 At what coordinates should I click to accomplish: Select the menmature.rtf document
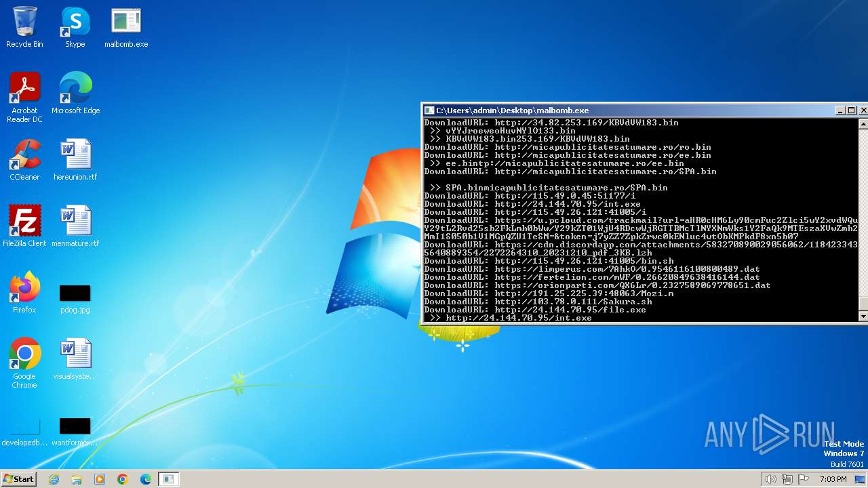click(75, 226)
